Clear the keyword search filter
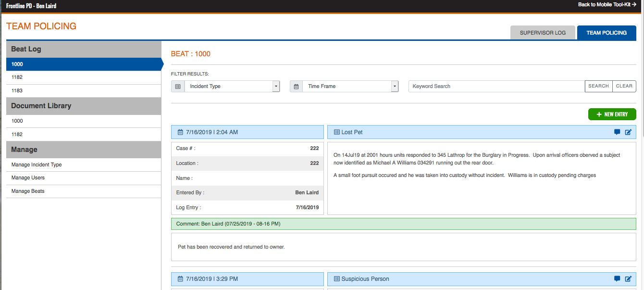Viewport: 644px width, 290px height. 624,86
